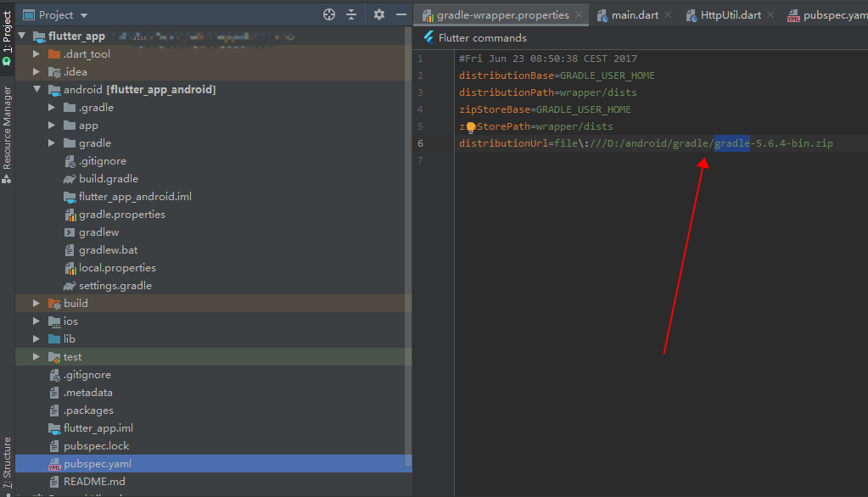Open the Project view dropdown
868x497 pixels.
tap(84, 15)
